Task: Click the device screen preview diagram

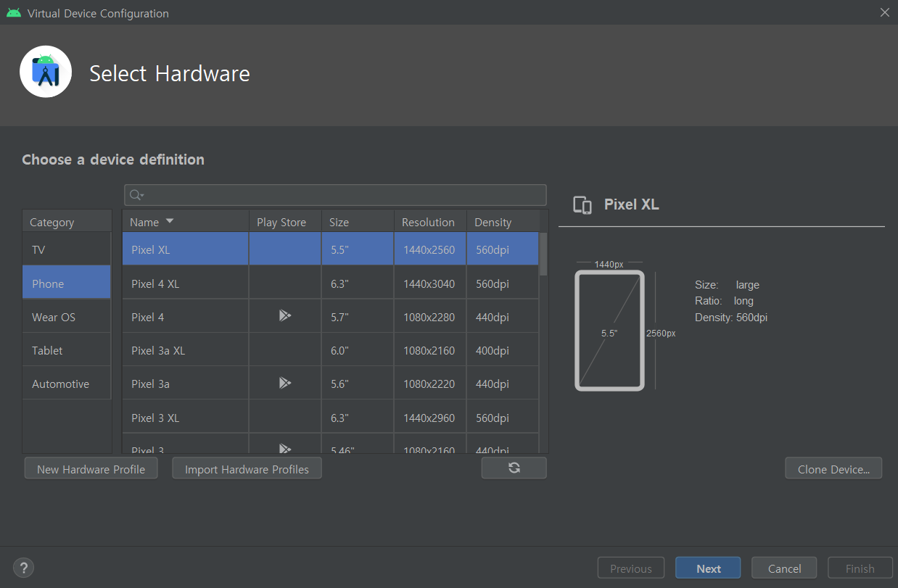Action: (x=609, y=331)
